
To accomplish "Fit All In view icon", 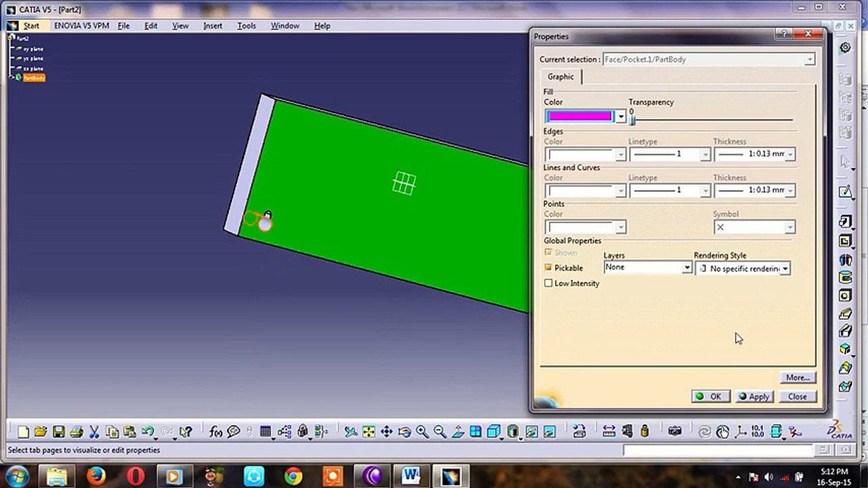I will (x=369, y=431).
